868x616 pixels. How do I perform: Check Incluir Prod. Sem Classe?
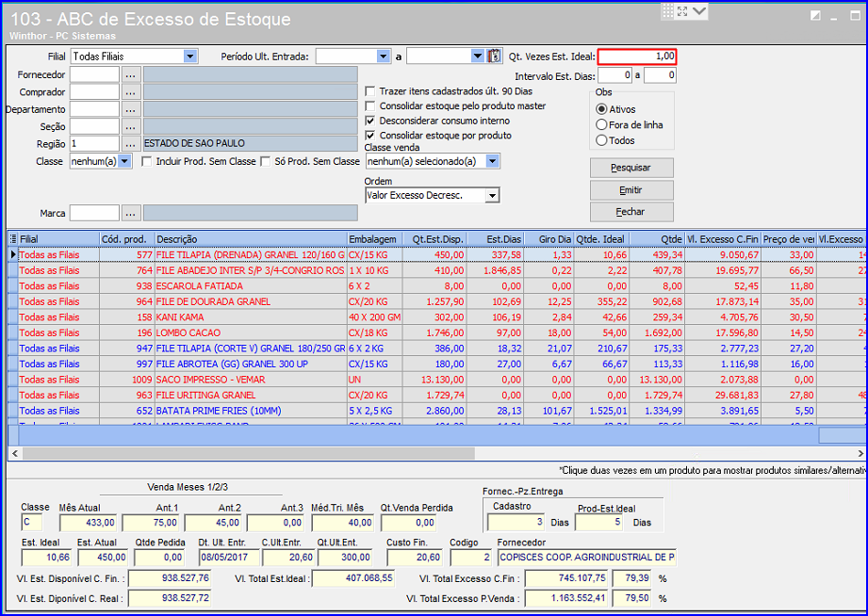147,162
